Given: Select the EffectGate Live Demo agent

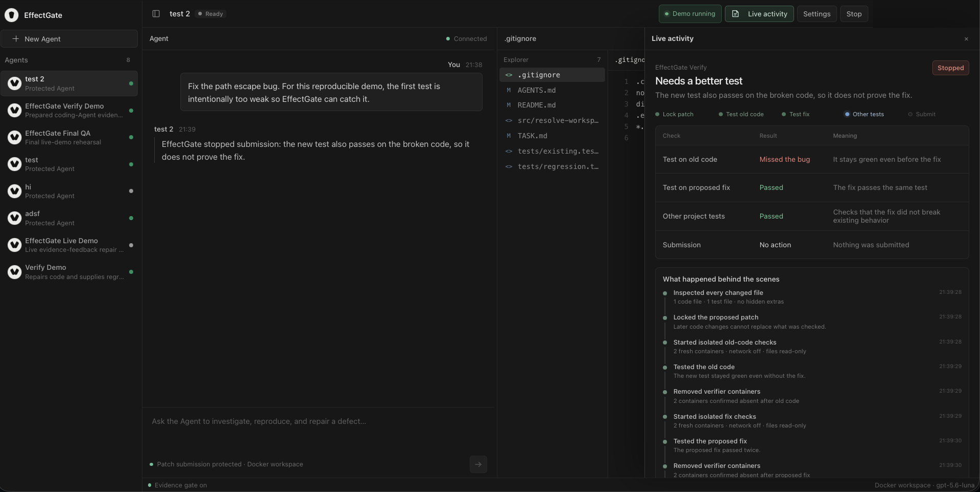Looking at the screenshot, I should tap(69, 245).
